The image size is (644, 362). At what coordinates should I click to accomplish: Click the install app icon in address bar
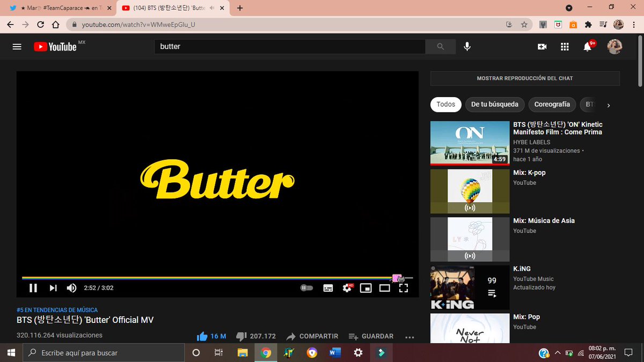coord(509,25)
